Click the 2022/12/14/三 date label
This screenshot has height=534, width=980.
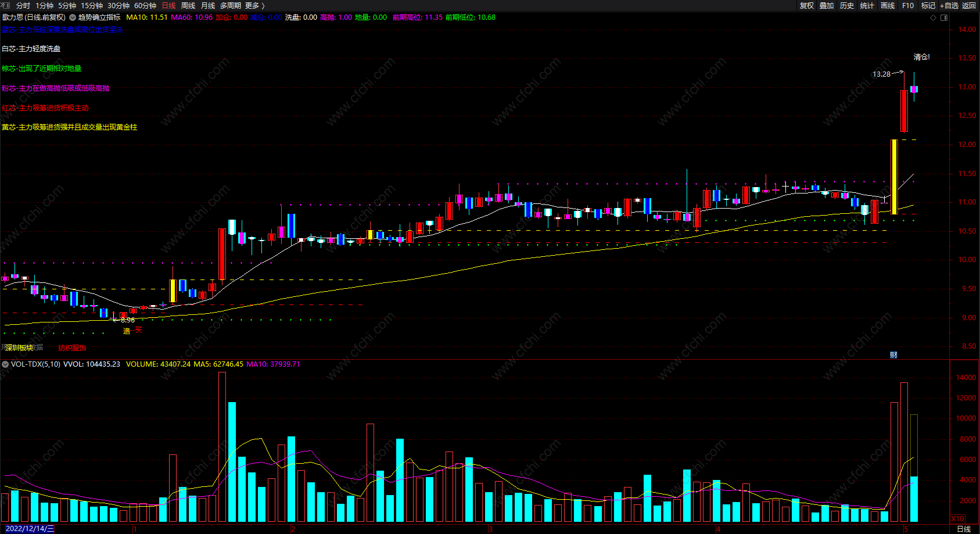pos(30,529)
